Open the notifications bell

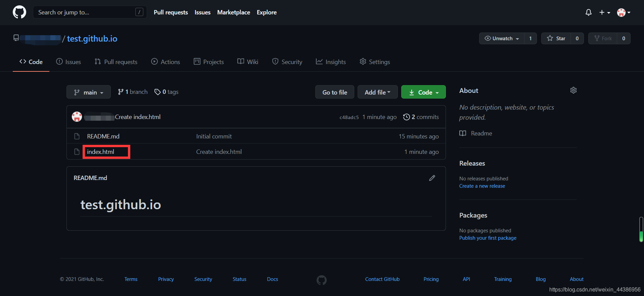[588, 12]
